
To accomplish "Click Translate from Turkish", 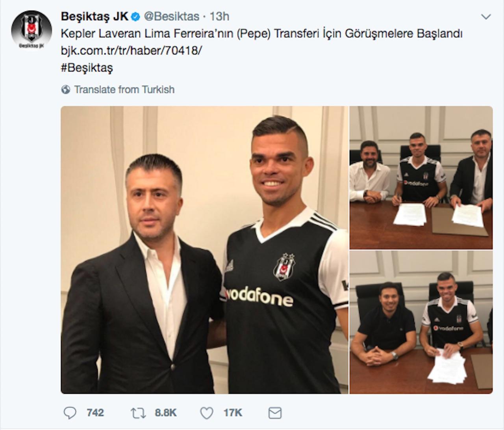I will coord(124,90).
